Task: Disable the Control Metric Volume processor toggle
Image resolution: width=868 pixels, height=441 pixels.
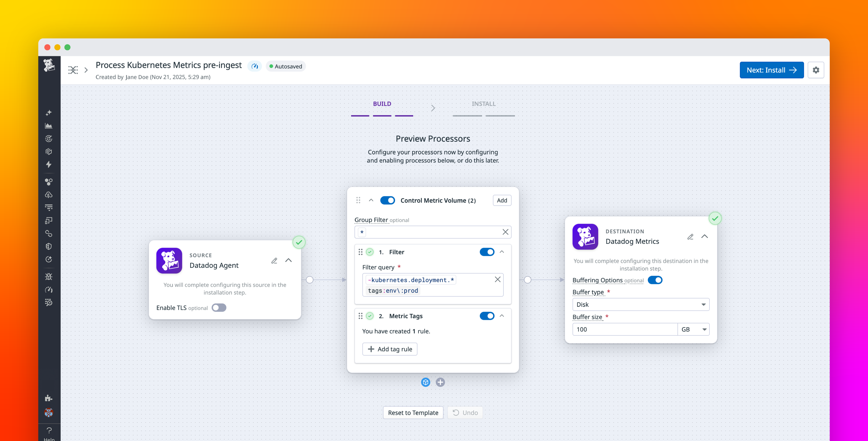Action: [387, 200]
